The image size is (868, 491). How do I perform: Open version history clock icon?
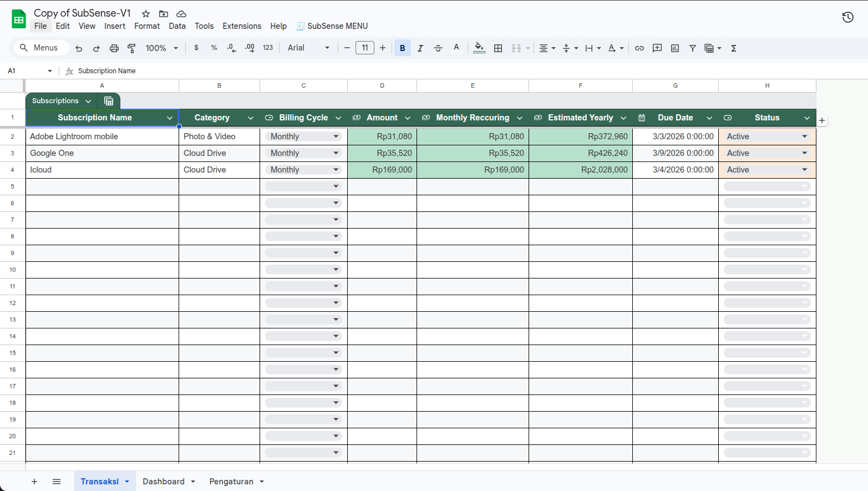[847, 17]
